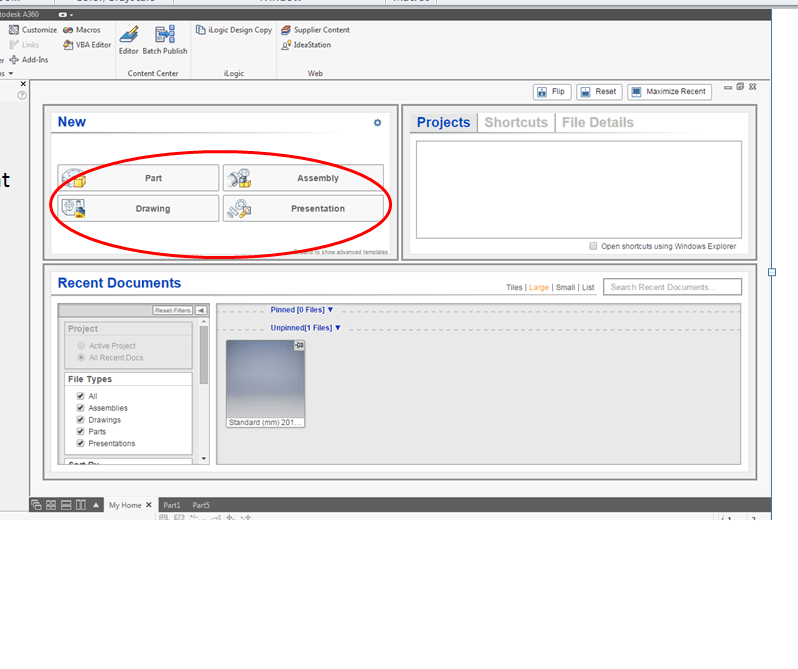
Task: Close the side browser panel
Action: pyautogui.click(x=23, y=84)
